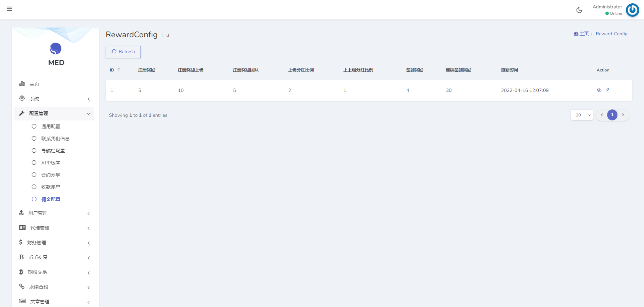Image resolution: width=644 pixels, height=307 pixels.
Task: Click the 系统 gear icon
Action: pyautogui.click(x=22, y=98)
